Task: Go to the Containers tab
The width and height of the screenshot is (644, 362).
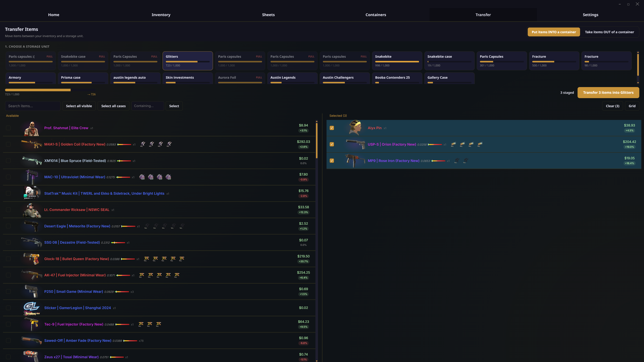Action: 376,15
